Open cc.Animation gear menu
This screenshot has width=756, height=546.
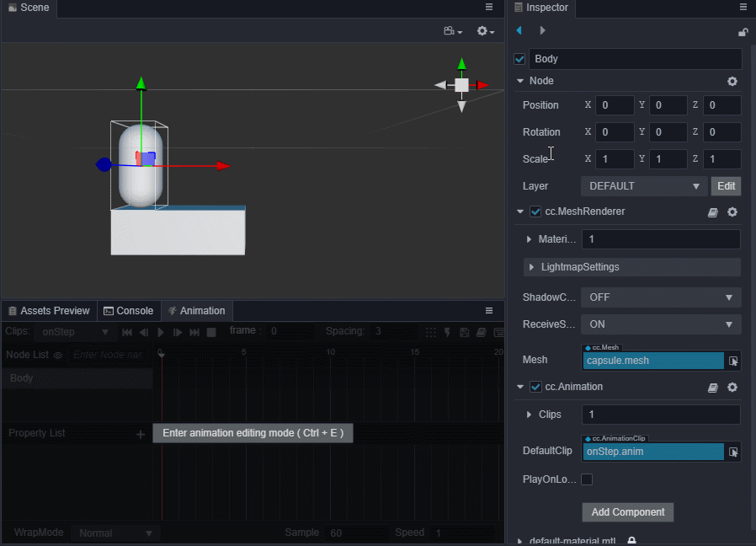pos(732,388)
